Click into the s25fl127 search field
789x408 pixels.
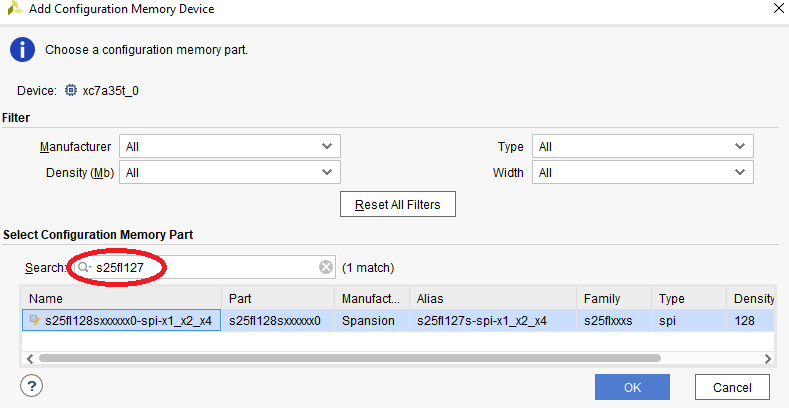tap(200, 268)
